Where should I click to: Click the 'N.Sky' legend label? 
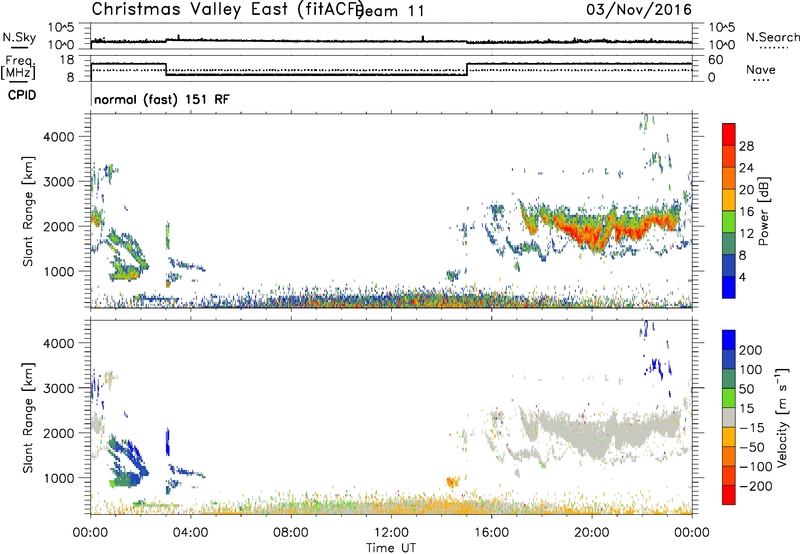click(19, 38)
